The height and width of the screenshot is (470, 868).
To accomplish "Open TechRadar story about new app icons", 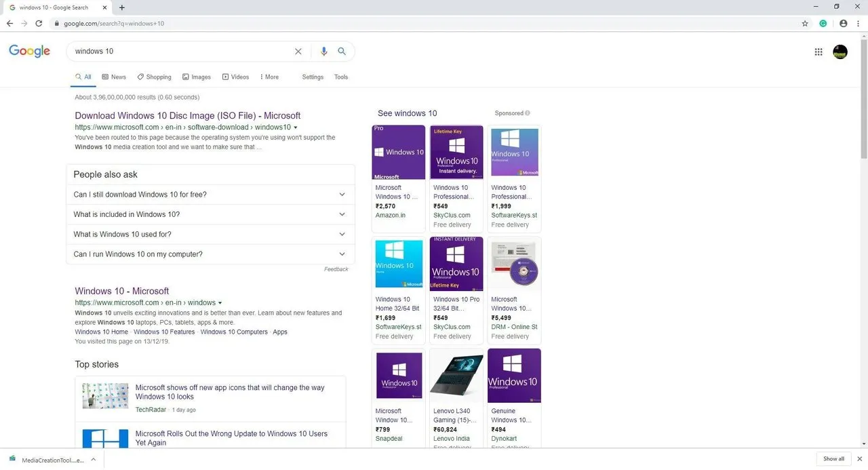I will 230,392.
